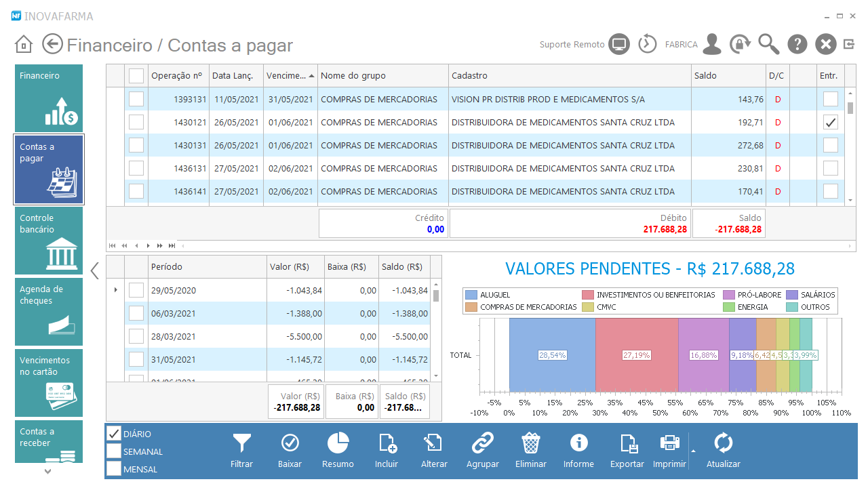Open the Filtrar funnel icon
Viewport: 868px width, 488px height.
pos(241,444)
